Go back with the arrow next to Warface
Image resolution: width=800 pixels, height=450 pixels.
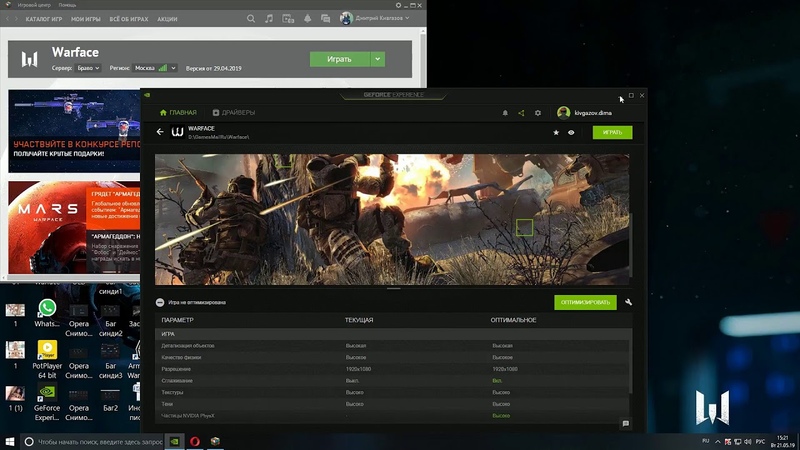[x=160, y=132]
